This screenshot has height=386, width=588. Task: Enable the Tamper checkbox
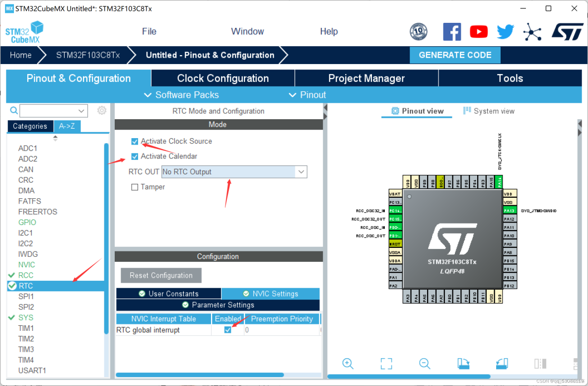135,187
